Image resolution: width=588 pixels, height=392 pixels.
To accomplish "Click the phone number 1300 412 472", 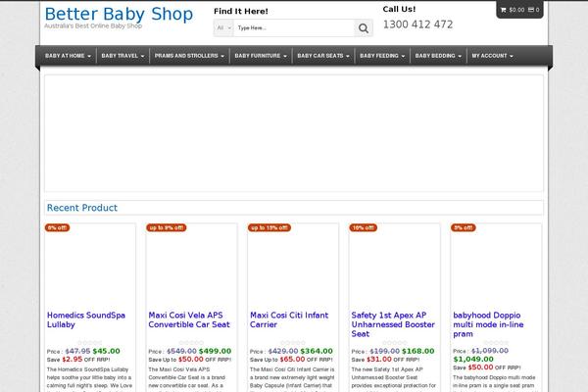I will 417,24.
